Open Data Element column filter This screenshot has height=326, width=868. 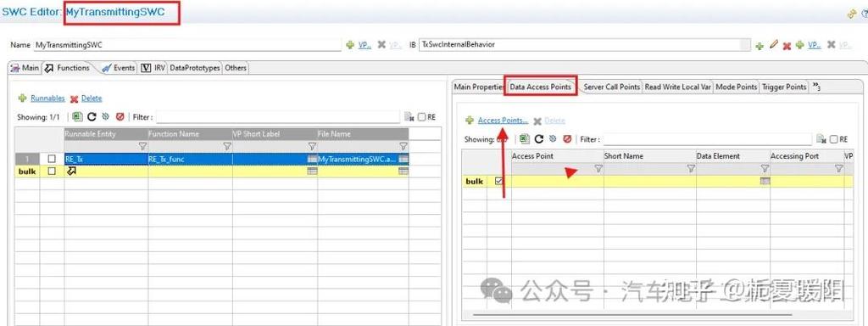[x=765, y=169]
